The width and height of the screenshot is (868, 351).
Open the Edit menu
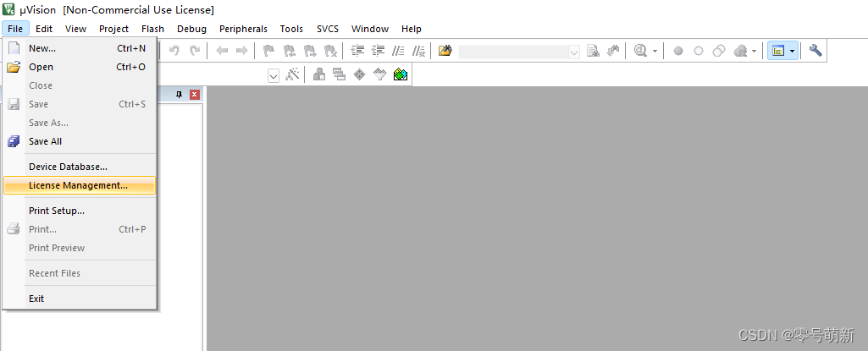(44, 29)
